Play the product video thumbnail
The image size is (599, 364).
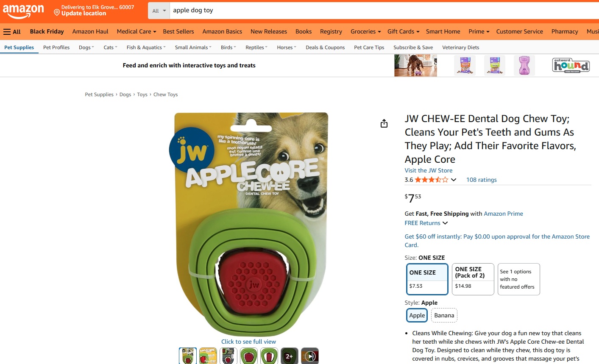310,356
